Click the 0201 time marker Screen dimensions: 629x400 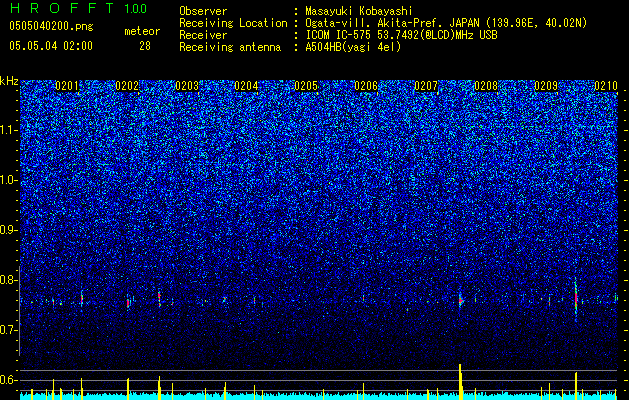(x=67, y=86)
